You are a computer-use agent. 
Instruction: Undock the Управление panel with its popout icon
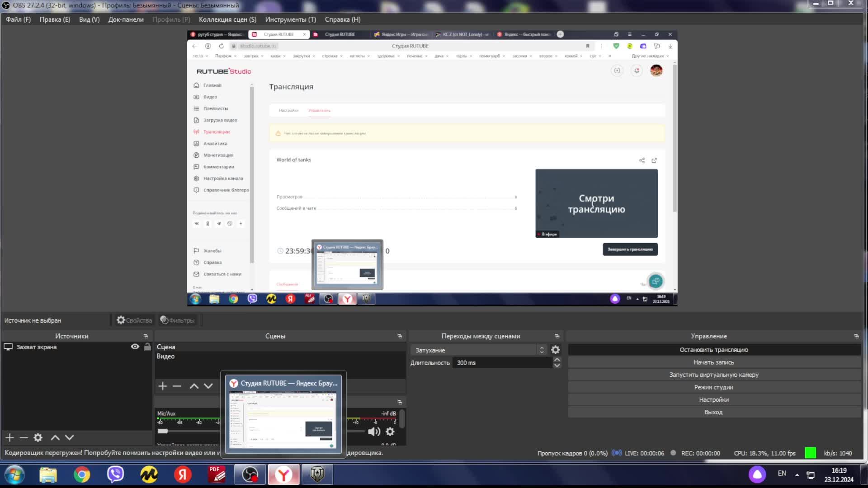coord(856,336)
